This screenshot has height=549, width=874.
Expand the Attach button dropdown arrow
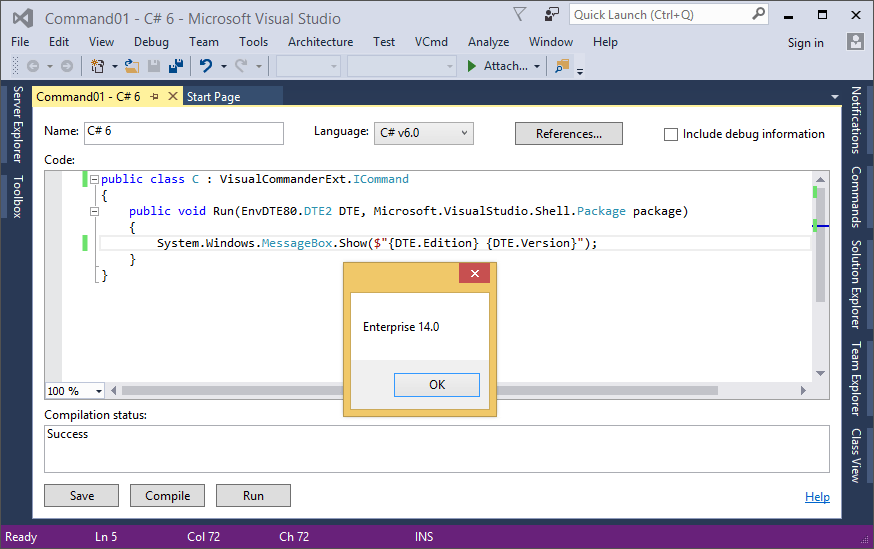click(x=537, y=66)
